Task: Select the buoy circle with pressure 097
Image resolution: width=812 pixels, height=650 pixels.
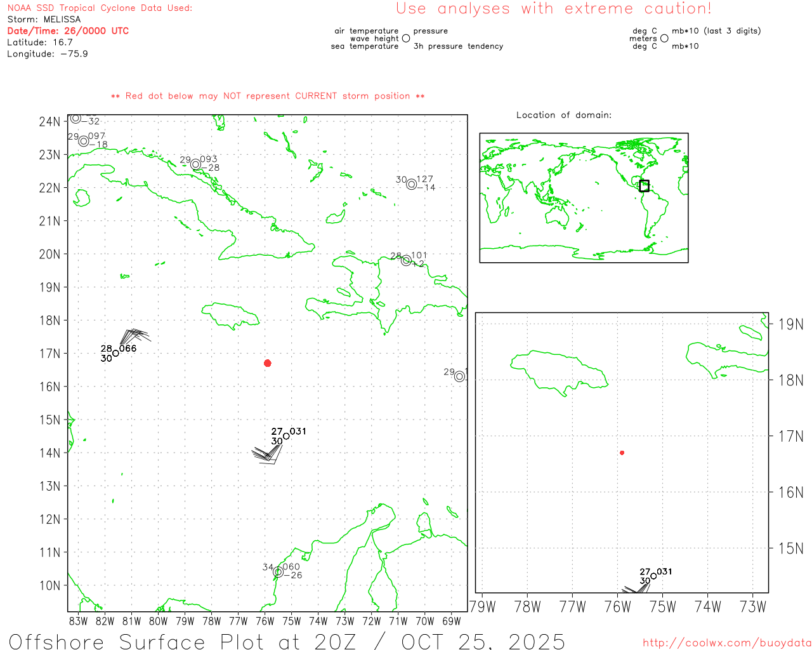Action: click(x=84, y=141)
